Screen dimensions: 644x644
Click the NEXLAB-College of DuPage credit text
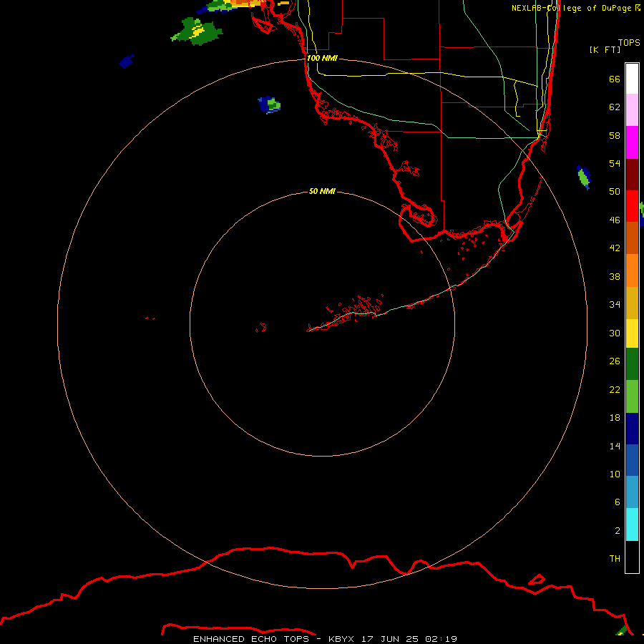tap(576, 8)
